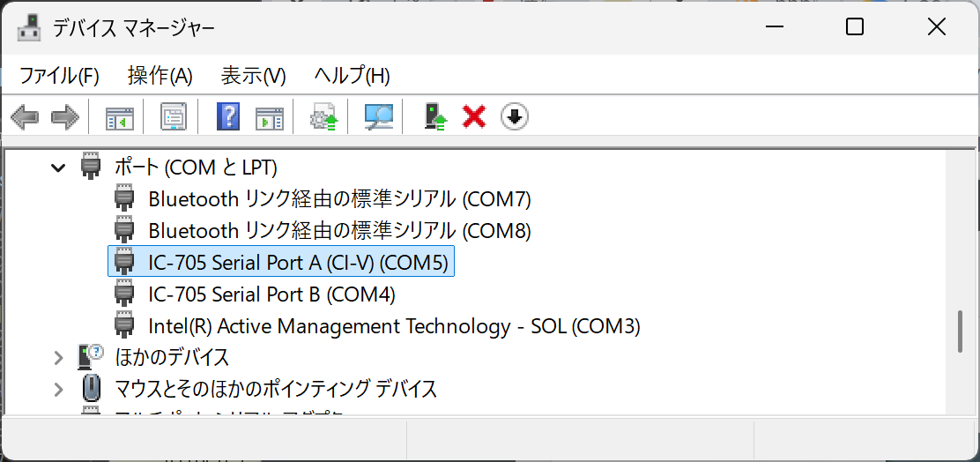
Task: Open the 操作(A) menu
Action: (x=160, y=76)
